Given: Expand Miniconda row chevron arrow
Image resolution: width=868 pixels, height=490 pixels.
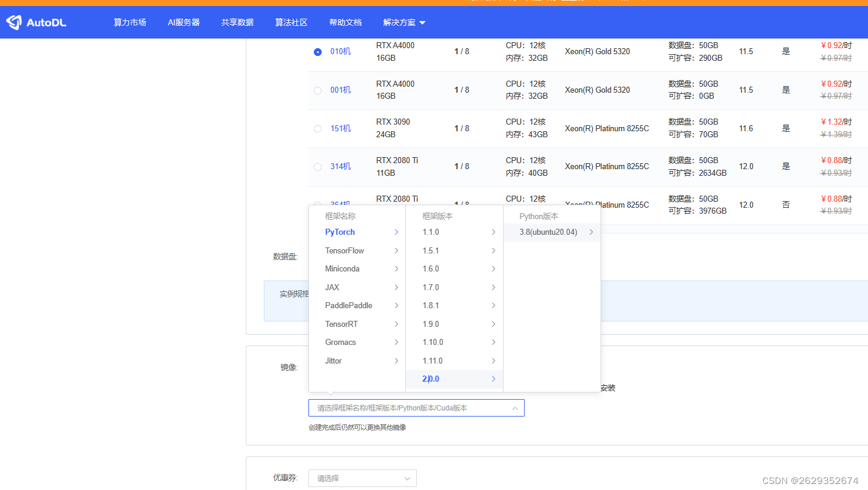Looking at the screenshot, I should [x=396, y=269].
